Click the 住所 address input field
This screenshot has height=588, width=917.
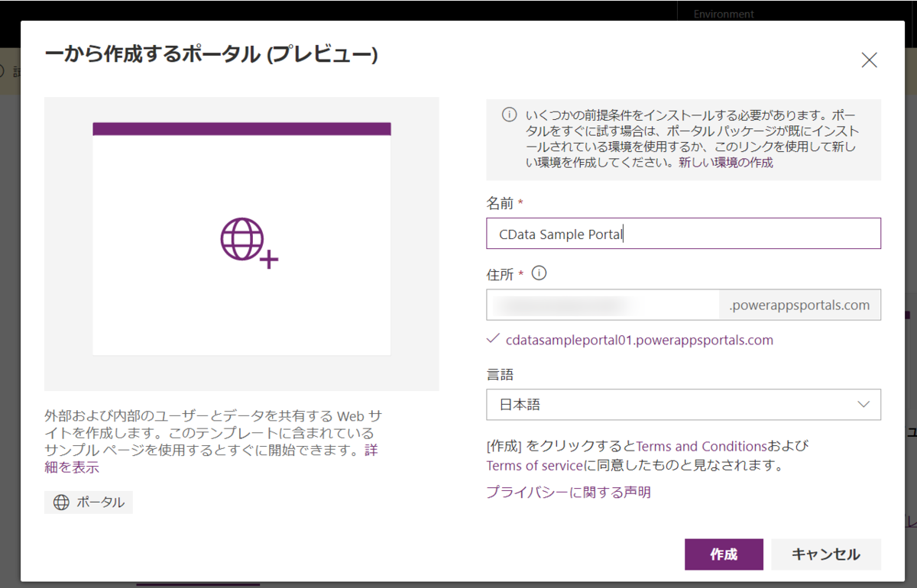tap(603, 305)
